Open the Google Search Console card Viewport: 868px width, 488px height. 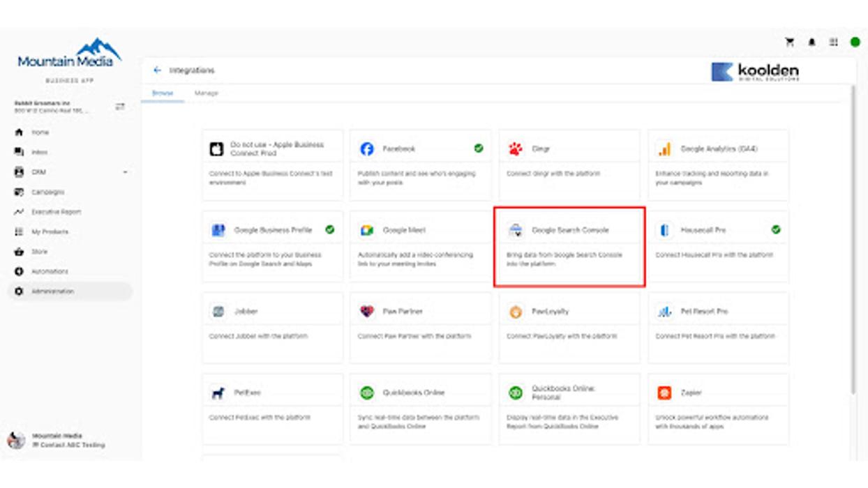click(569, 246)
